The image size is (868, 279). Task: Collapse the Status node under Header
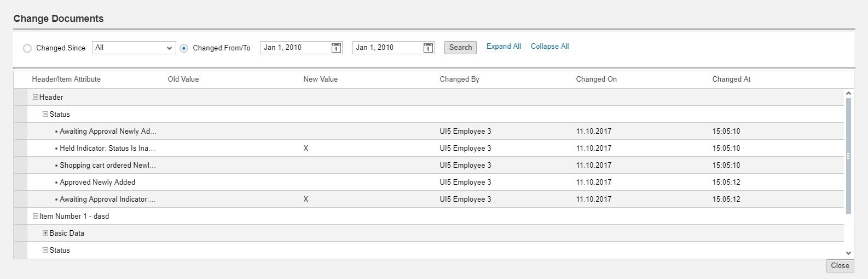click(x=45, y=114)
